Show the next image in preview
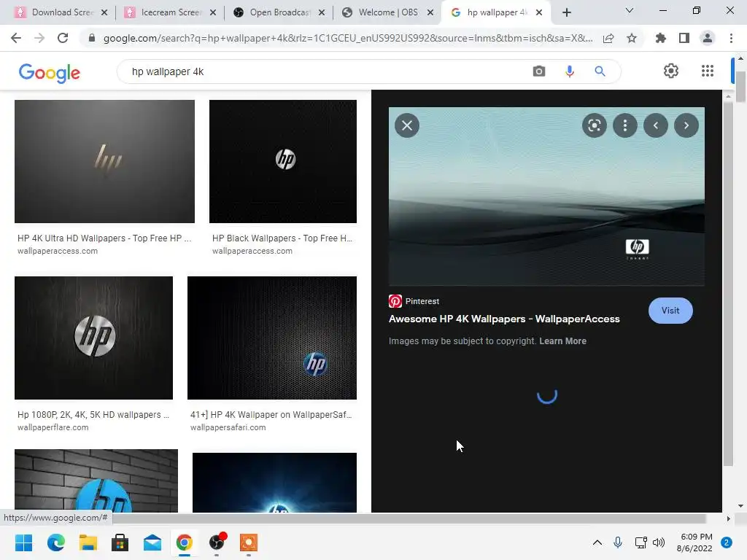This screenshot has width=747, height=560. click(x=686, y=125)
